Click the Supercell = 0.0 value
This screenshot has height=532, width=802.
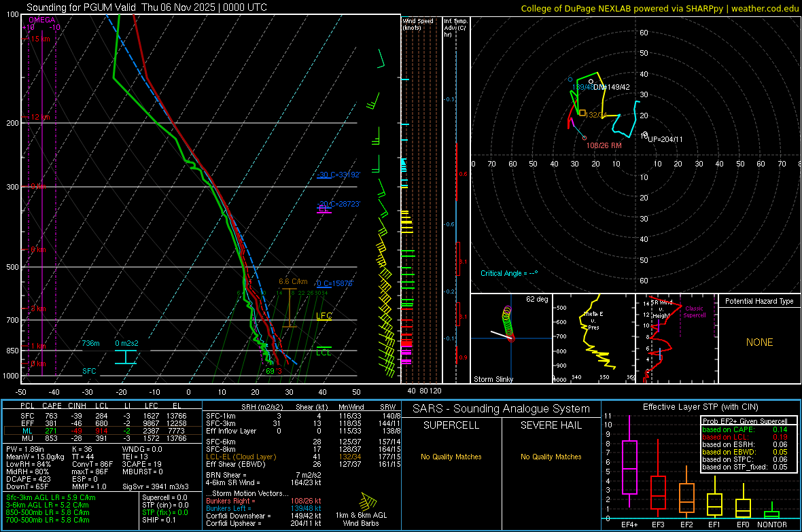click(164, 497)
